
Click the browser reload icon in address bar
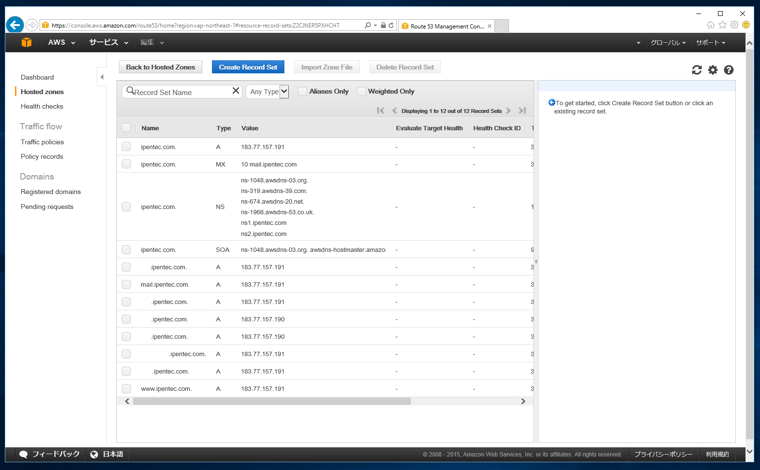[x=391, y=25]
